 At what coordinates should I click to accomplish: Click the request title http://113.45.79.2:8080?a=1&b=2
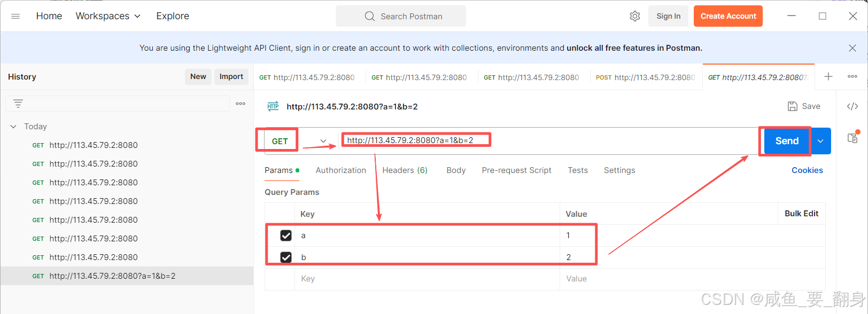click(x=352, y=107)
